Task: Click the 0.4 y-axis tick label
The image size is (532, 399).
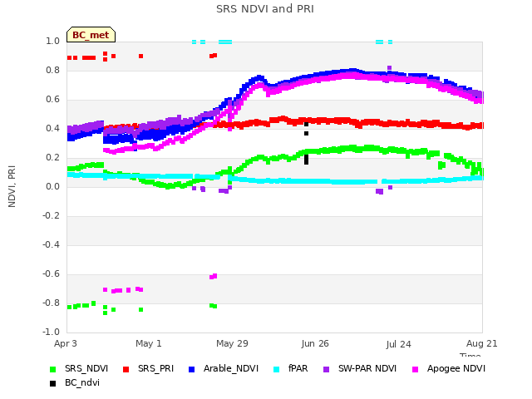Action: pyautogui.click(x=52, y=129)
